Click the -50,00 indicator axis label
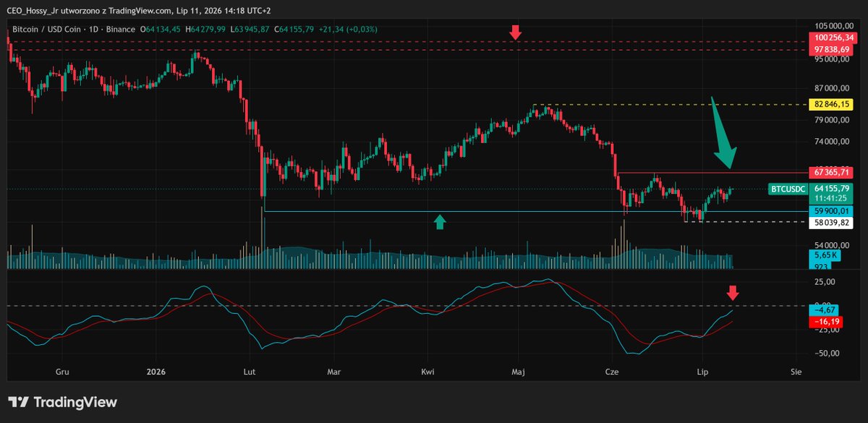The image size is (868, 423). point(825,353)
